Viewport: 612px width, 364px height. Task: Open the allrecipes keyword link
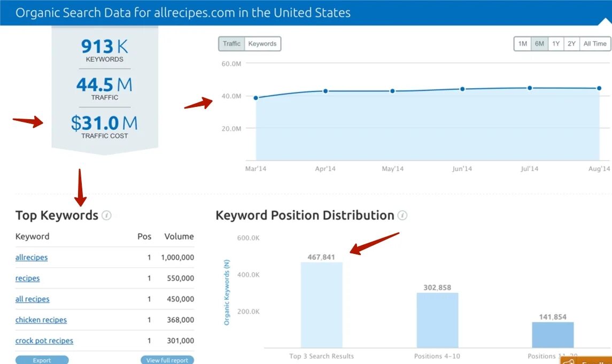click(32, 258)
